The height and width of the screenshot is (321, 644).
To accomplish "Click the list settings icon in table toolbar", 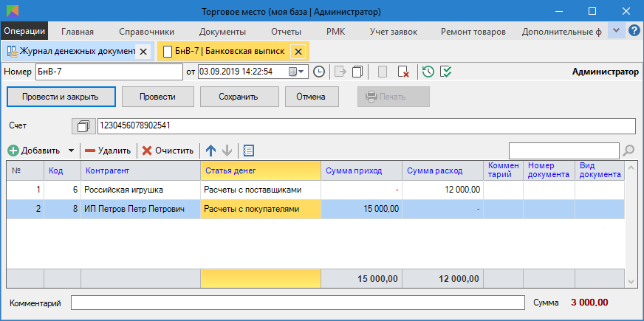I will point(248,151).
